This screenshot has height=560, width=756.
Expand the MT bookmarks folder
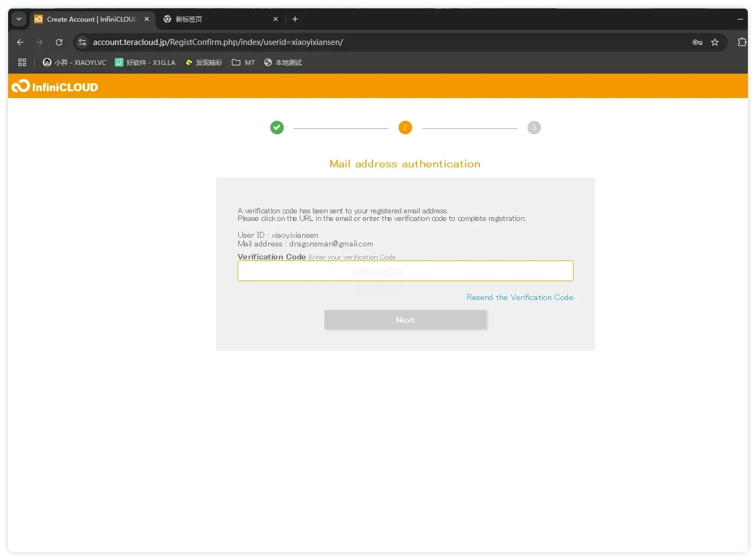coord(243,62)
